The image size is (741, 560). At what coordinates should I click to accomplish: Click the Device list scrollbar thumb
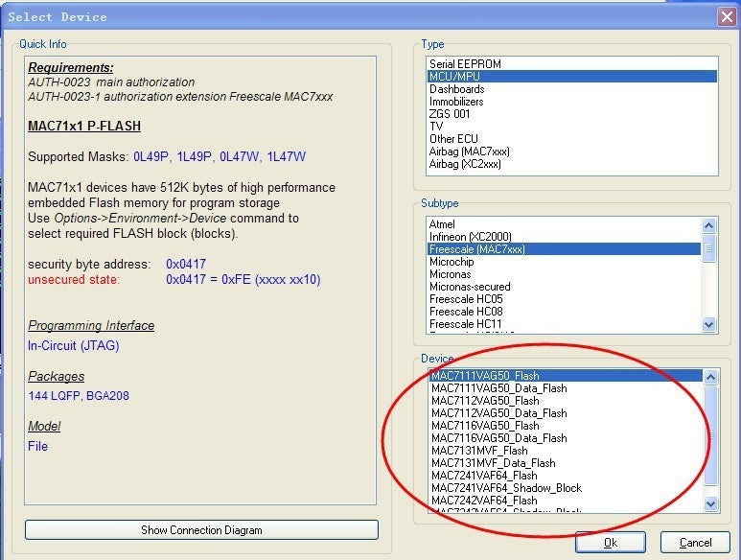coord(710,435)
